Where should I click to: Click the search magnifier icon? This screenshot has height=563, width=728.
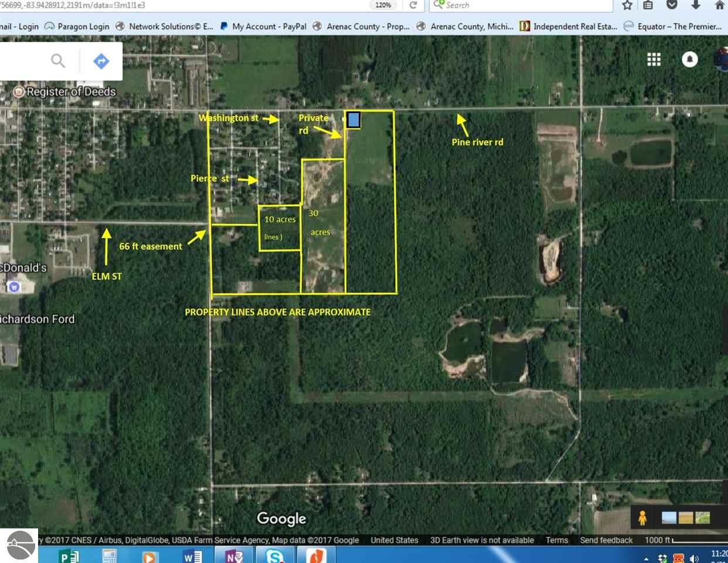click(x=57, y=60)
